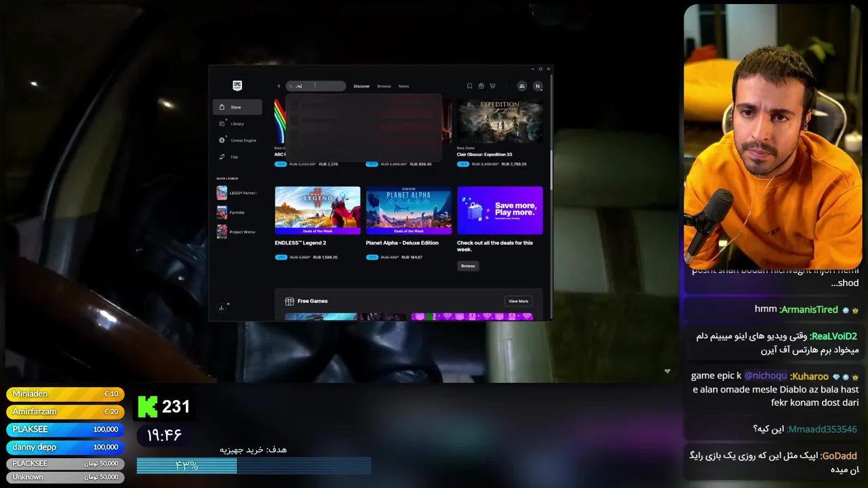Screen dimensions: 868x488
Task: Open the Save more, Play more banner
Action: coord(500,210)
